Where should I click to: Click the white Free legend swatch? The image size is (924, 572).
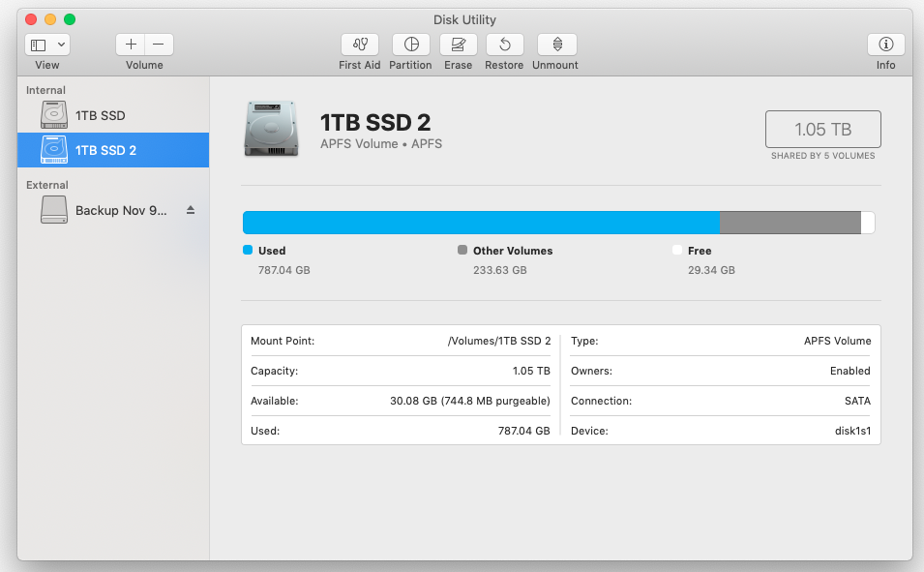coord(677,250)
